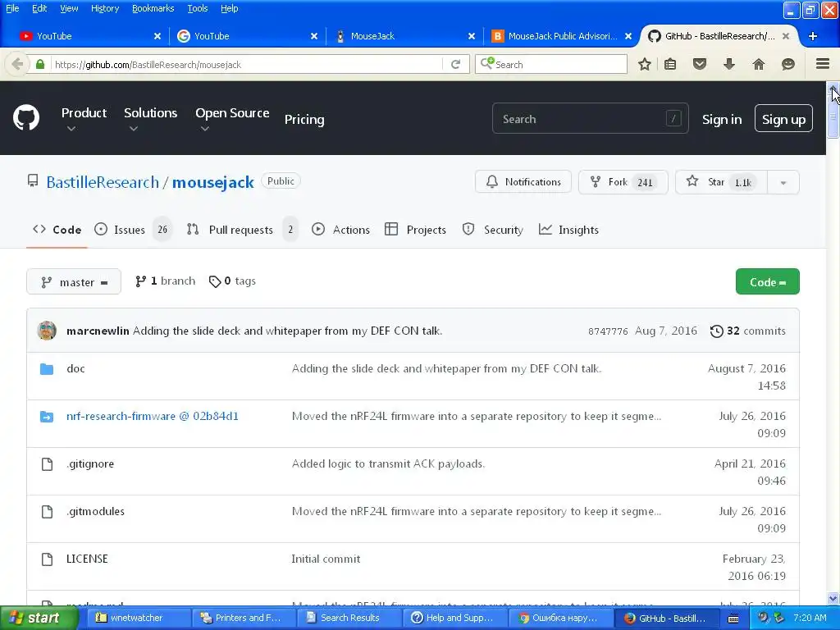The image size is (840, 630).
Task: Bookmark this page with the star icon
Action: (x=645, y=64)
